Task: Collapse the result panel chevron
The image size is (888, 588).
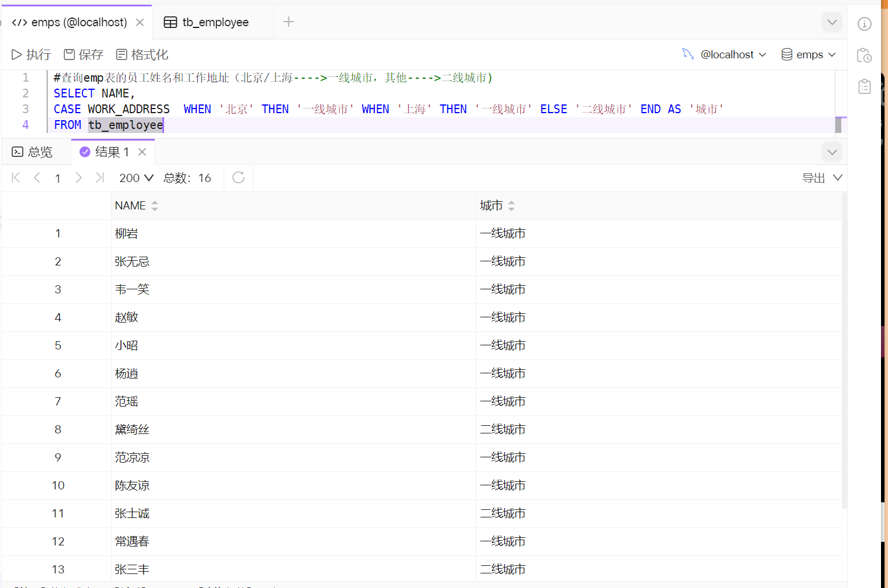Action: [x=832, y=152]
